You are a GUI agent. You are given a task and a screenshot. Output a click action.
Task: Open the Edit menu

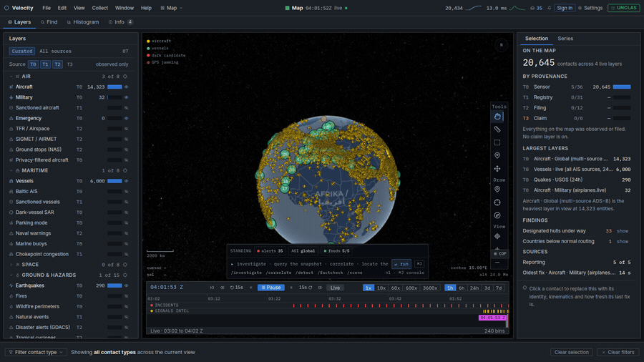tap(62, 8)
